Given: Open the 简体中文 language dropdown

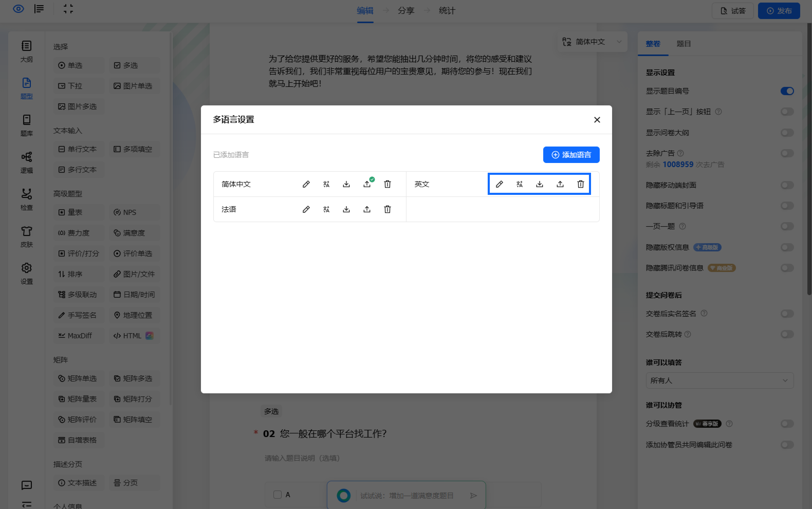Looking at the screenshot, I should coord(592,42).
